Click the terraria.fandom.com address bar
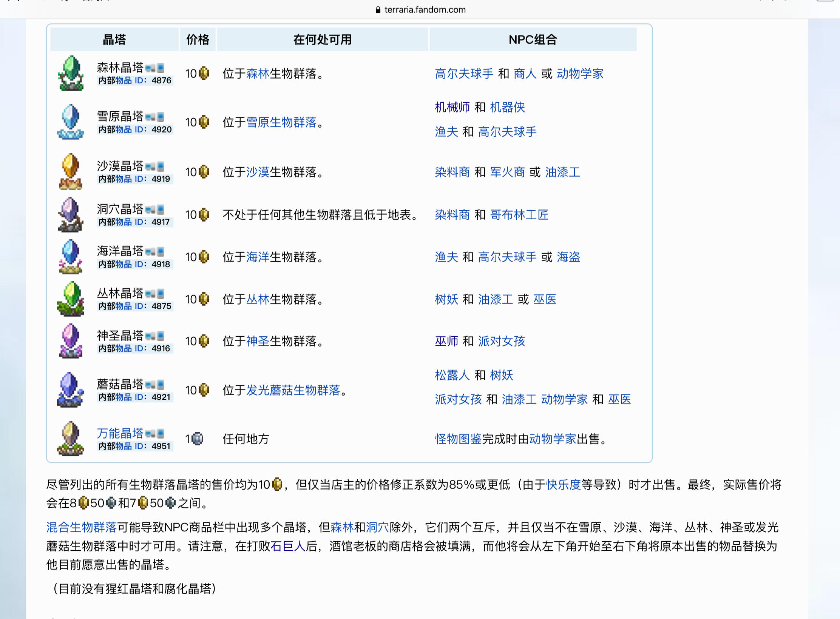840x619 pixels. click(x=420, y=9)
